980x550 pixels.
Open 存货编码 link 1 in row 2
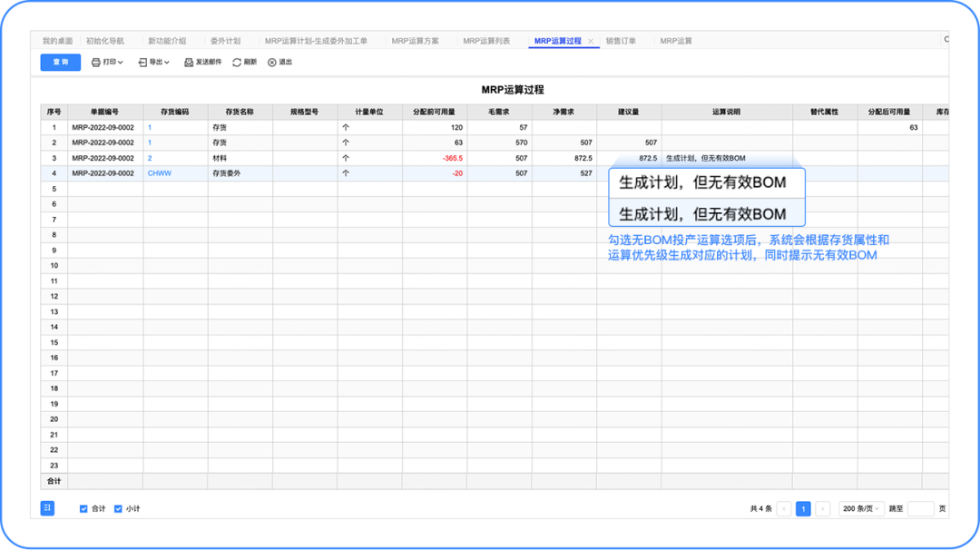pos(150,142)
